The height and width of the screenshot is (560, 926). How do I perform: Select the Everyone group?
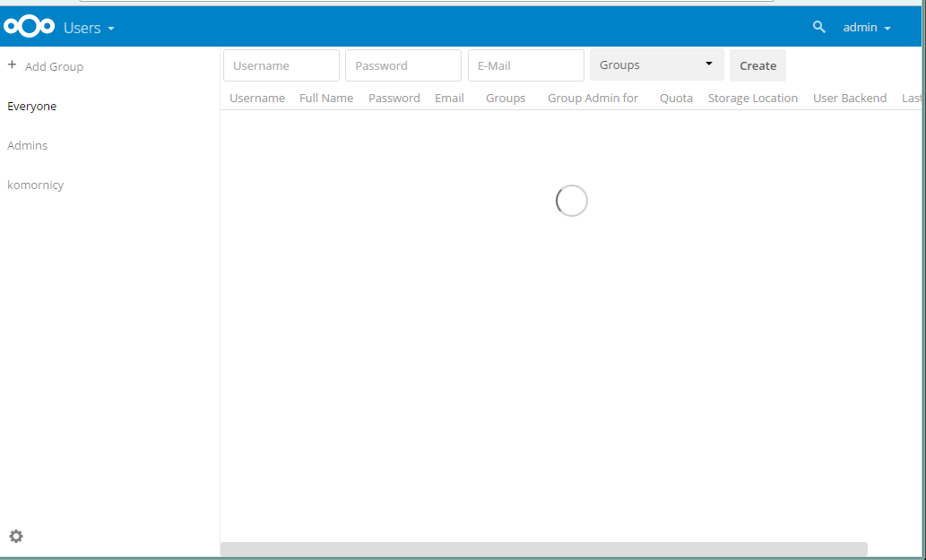(x=32, y=107)
